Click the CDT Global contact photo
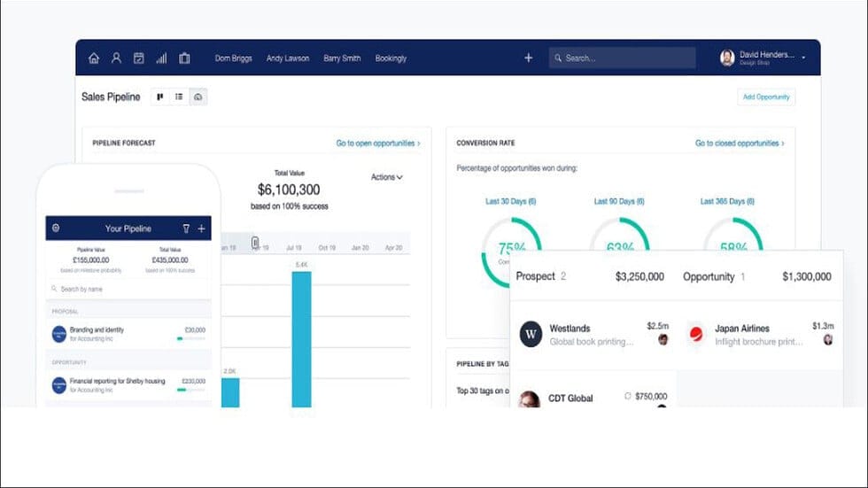The width and height of the screenshot is (868, 488). (530, 399)
